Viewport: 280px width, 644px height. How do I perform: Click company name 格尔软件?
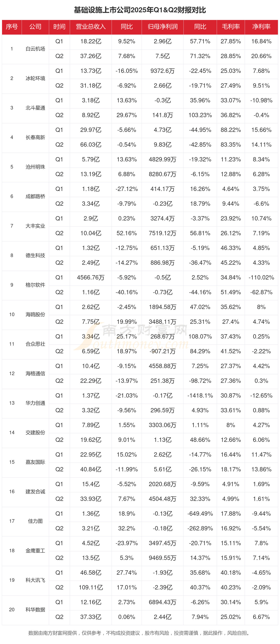pos(35,285)
